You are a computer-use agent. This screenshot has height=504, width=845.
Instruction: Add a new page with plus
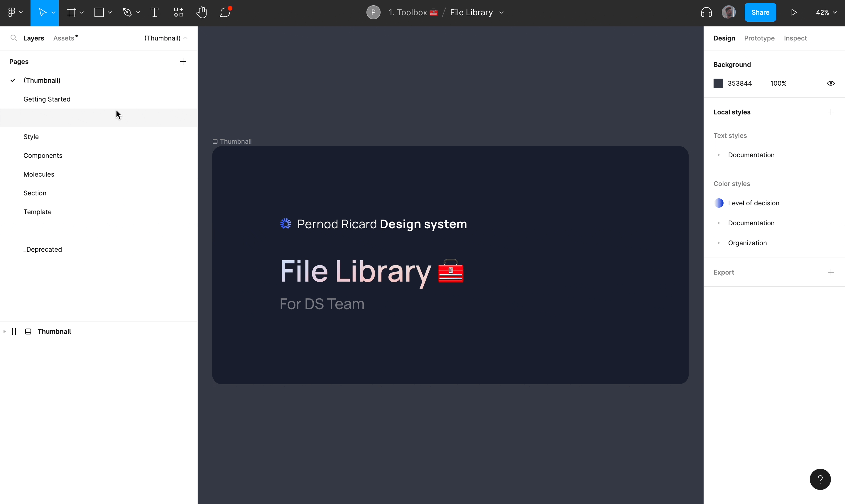pos(183,62)
